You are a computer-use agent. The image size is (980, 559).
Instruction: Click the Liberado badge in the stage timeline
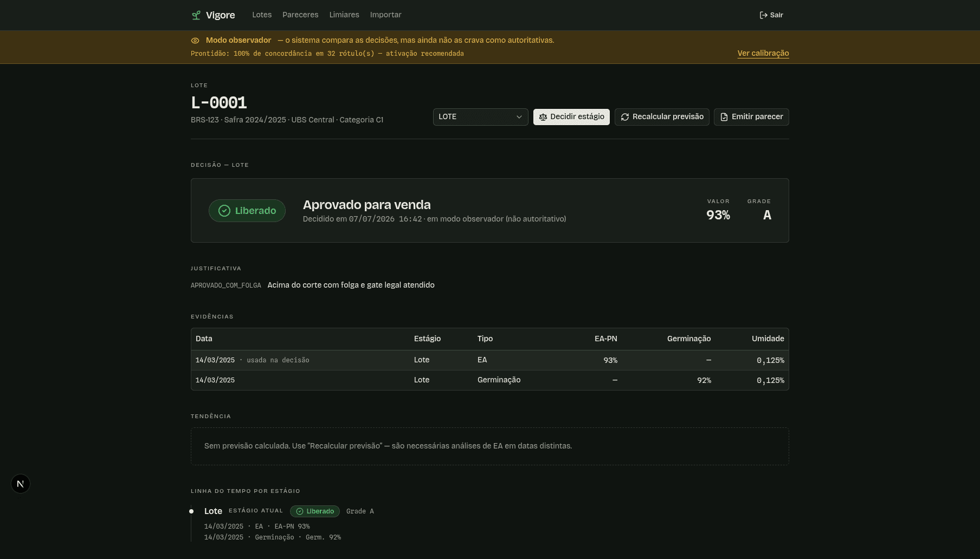(315, 511)
